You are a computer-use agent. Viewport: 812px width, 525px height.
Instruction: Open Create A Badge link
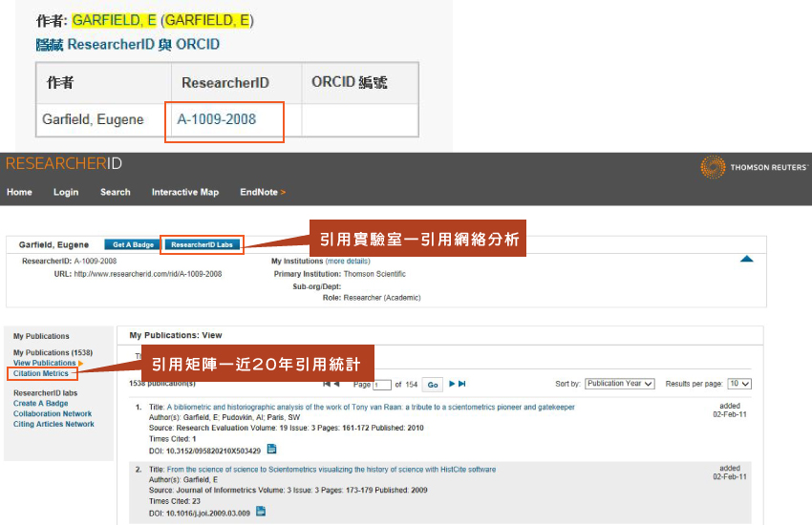(x=41, y=404)
